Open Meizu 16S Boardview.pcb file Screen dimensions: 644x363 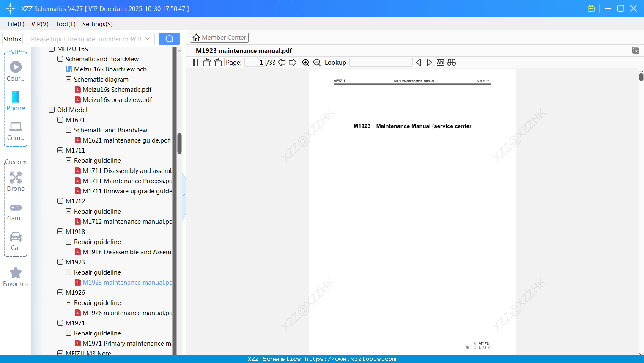(110, 69)
